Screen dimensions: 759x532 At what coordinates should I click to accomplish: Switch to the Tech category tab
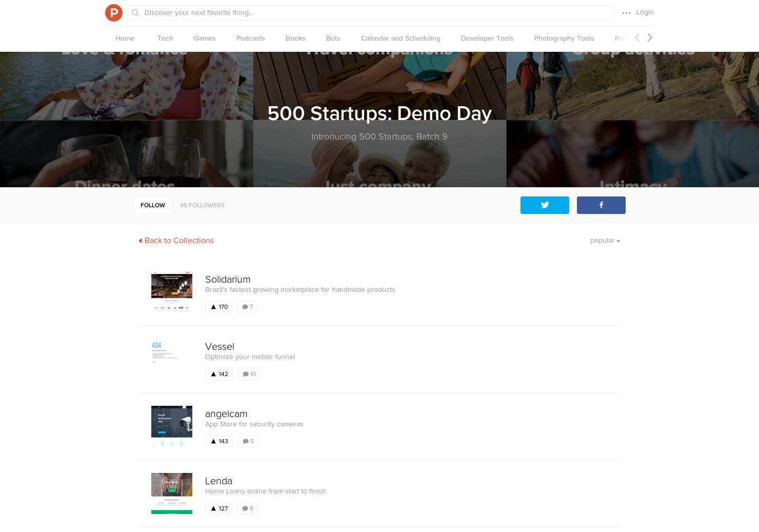165,38
